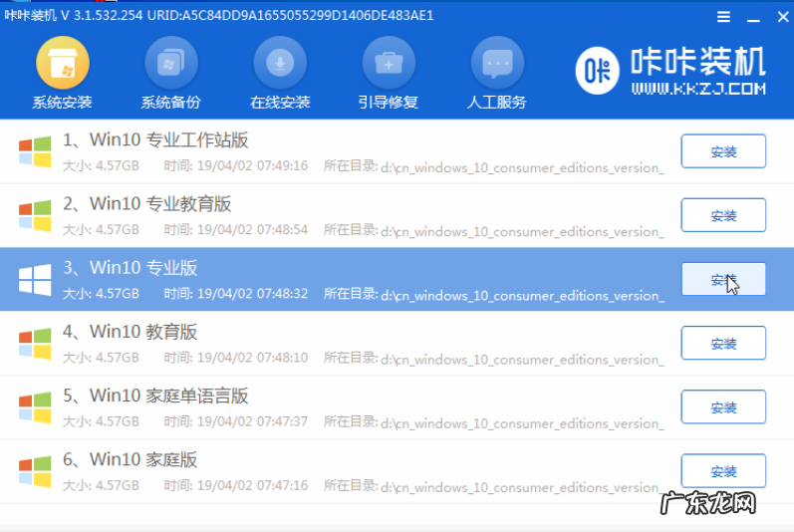The width and height of the screenshot is (794, 532).
Task: Open the 系统备份 system backup icon
Action: click(171, 64)
